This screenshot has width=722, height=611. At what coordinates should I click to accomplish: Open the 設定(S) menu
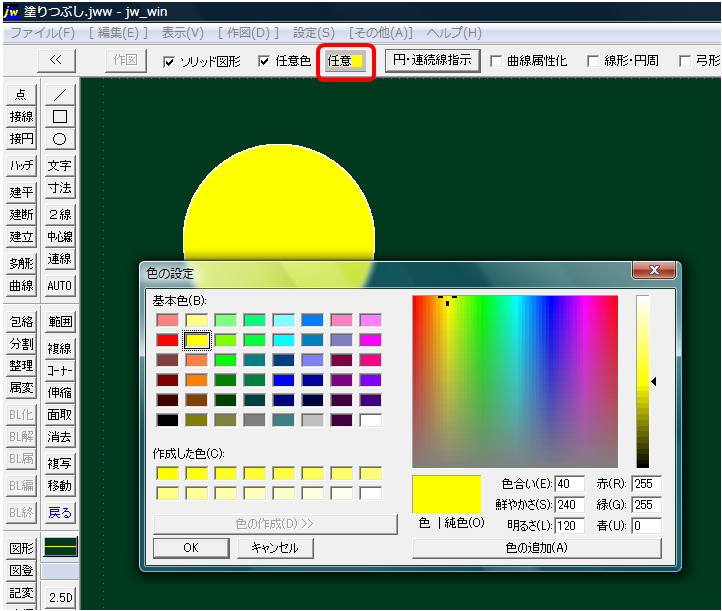[x=312, y=33]
